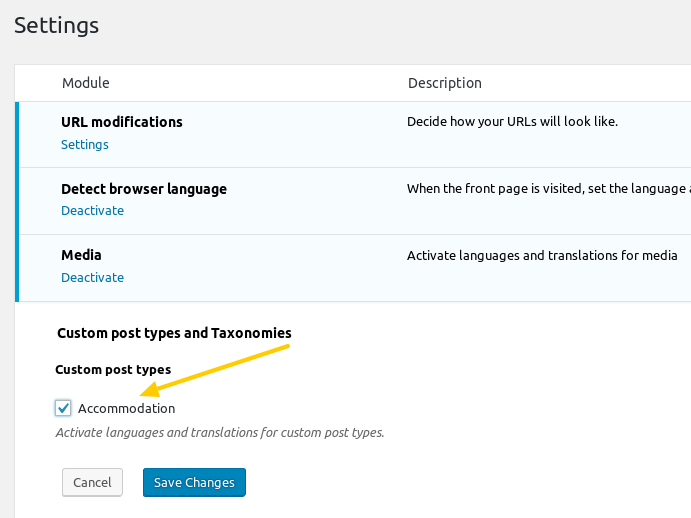The image size is (691, 518).
Task: Click the Save Changes button
Action: click(194, 482)
